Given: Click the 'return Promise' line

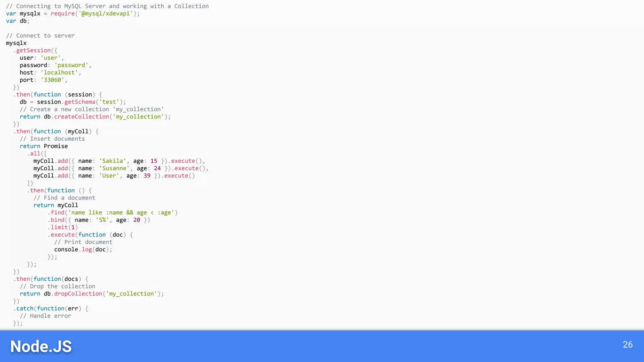Looking at the screenshot, I should pos(44,146).
